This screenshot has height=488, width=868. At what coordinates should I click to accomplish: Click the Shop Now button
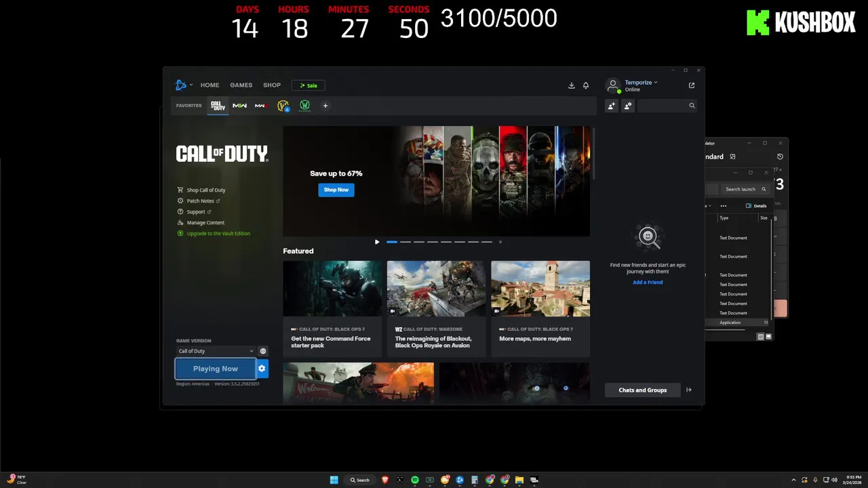tap(336, 190)
